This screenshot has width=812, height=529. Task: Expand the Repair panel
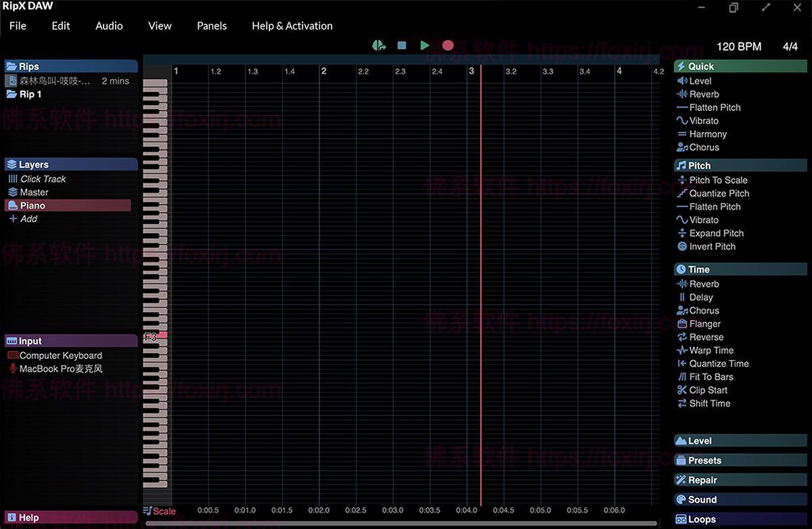[x=702, y=480]
